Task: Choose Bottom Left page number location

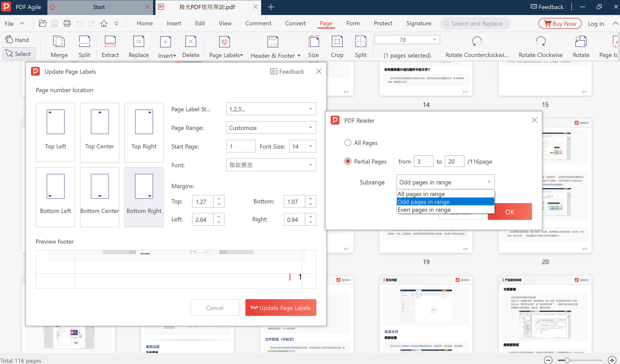Action: 55,197
